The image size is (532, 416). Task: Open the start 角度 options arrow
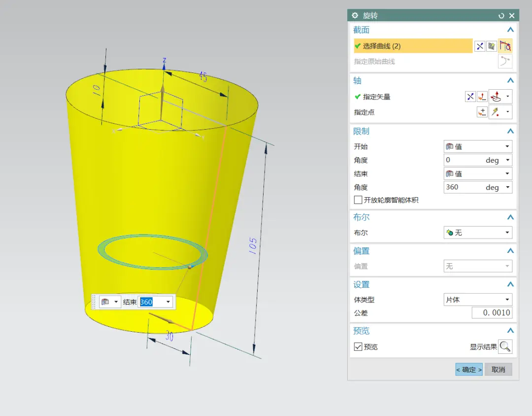(x=507, y=160)
